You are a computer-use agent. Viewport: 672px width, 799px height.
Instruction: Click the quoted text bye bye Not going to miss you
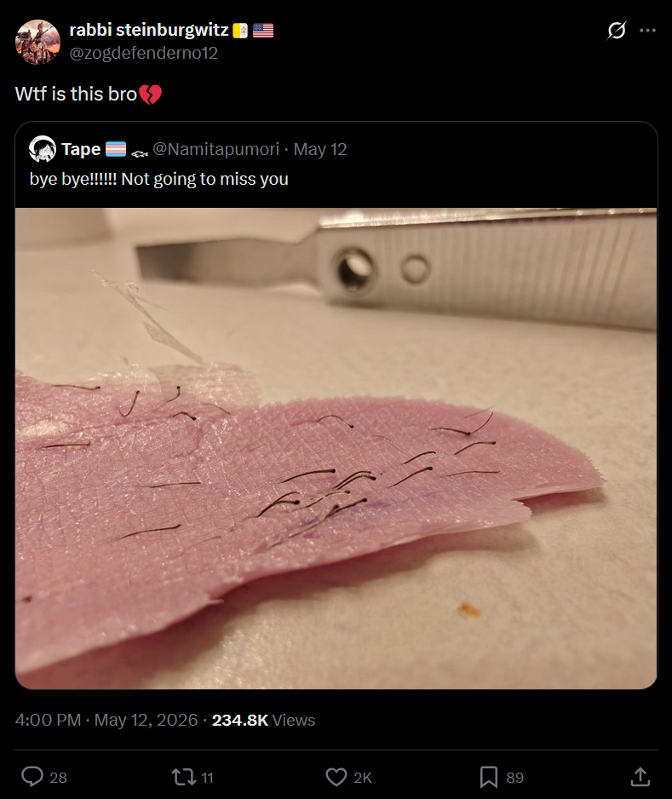click(159, 179)
